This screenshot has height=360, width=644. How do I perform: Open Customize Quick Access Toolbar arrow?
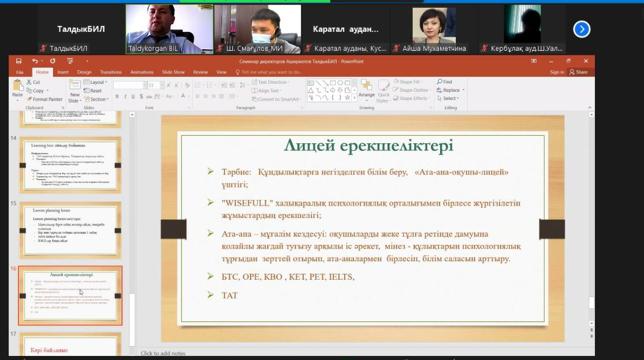pos(87,61)
